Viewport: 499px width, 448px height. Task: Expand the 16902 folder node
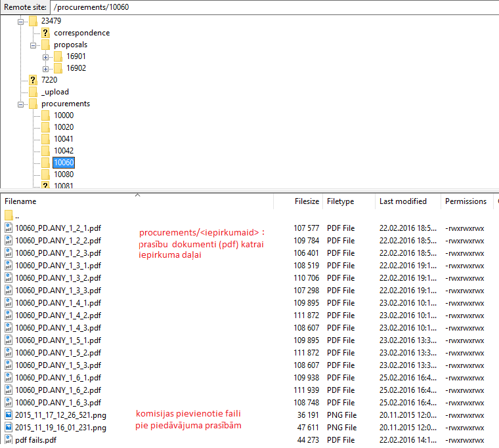(x=45, y=68)
